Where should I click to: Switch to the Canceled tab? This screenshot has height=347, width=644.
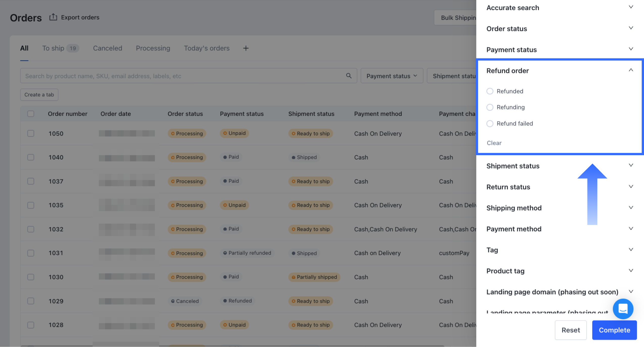coord(107,48)
